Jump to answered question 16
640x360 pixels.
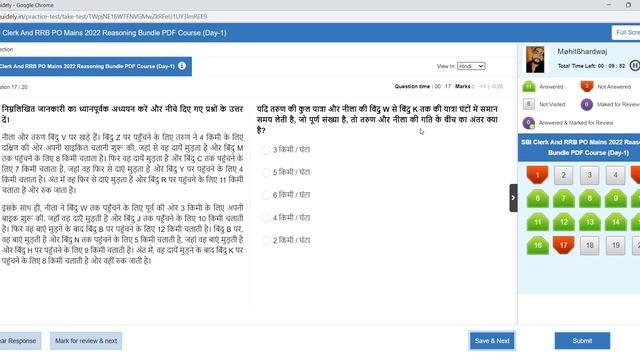tap(537, 245)
